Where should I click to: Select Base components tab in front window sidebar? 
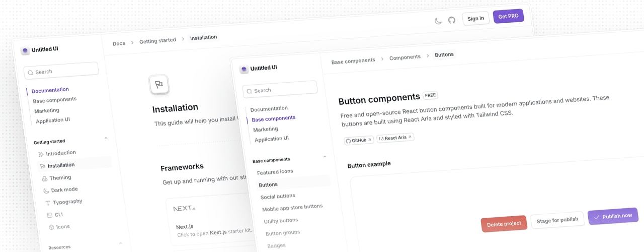(x=274, y=119)
